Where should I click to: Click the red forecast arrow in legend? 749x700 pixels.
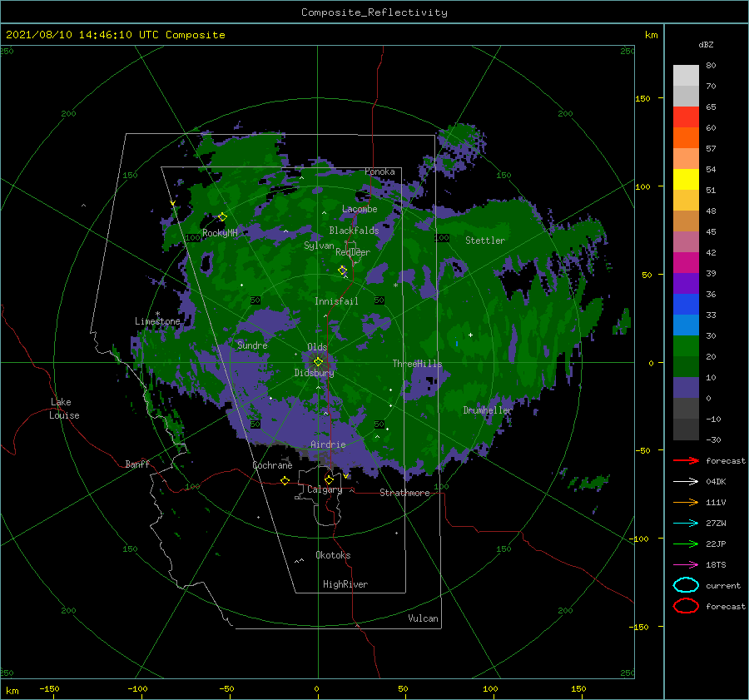[686, 460]
